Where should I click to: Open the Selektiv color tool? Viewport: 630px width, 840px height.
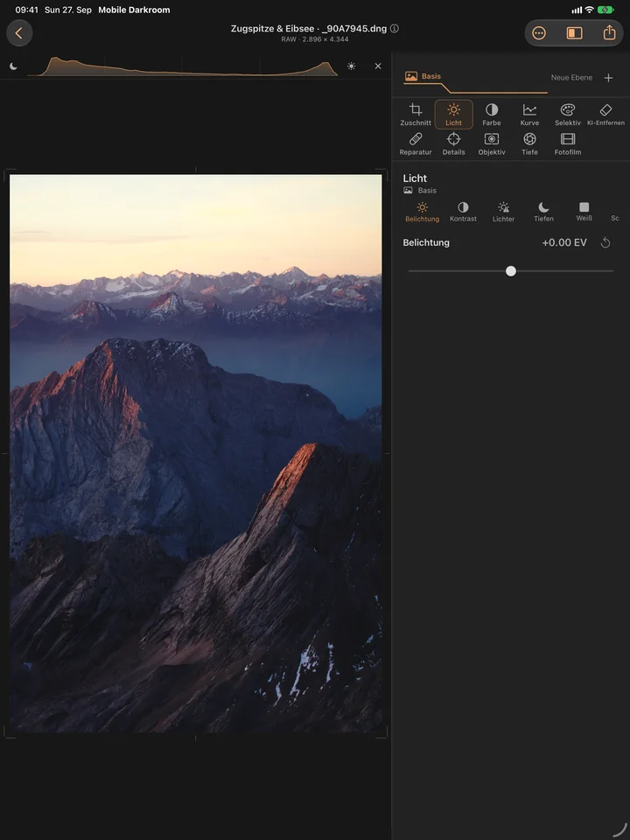(568, 115)
